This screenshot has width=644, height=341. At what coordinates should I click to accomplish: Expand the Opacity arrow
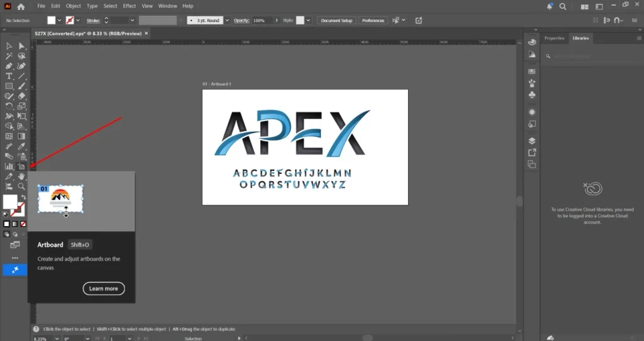point(277,20)
